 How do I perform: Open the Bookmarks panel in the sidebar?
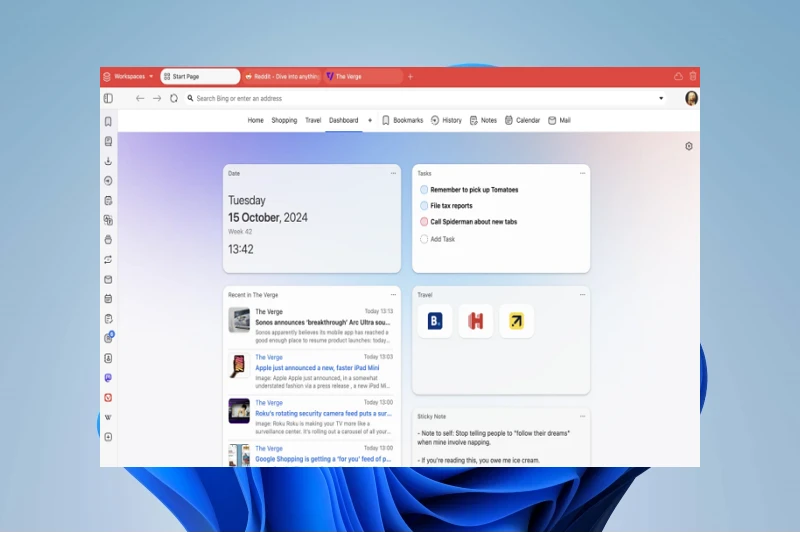[x=108, y=121]
